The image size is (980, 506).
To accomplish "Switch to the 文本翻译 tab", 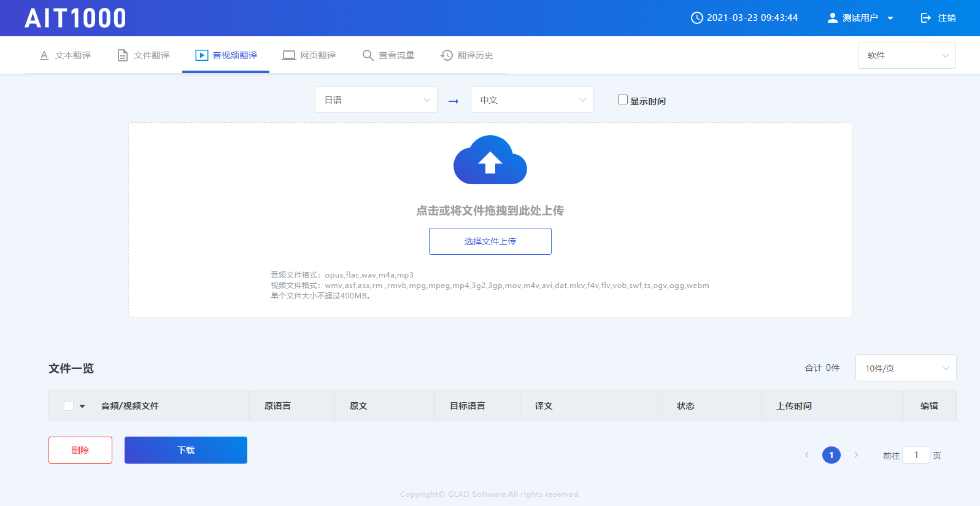I will (65, 55).
